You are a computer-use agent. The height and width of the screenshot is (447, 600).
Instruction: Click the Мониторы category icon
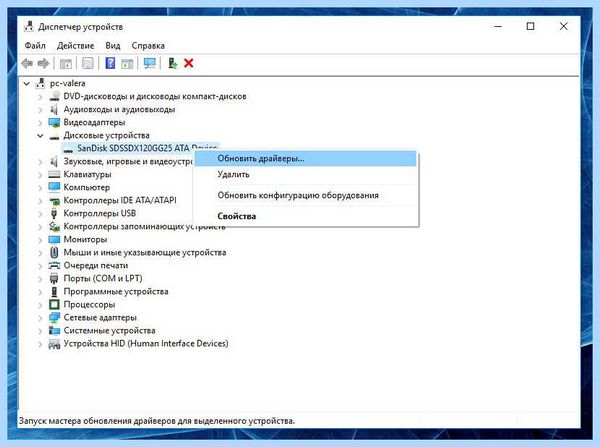tap(54, 240)
